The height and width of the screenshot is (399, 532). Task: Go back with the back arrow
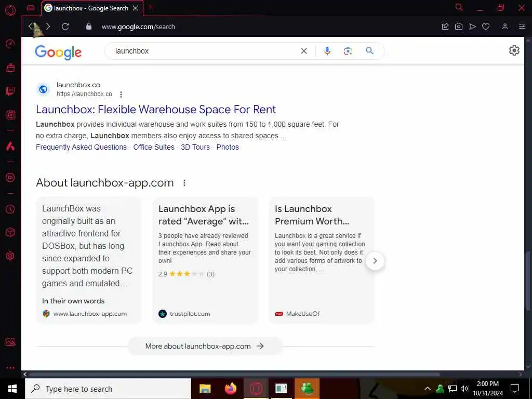tap(31, 26)
